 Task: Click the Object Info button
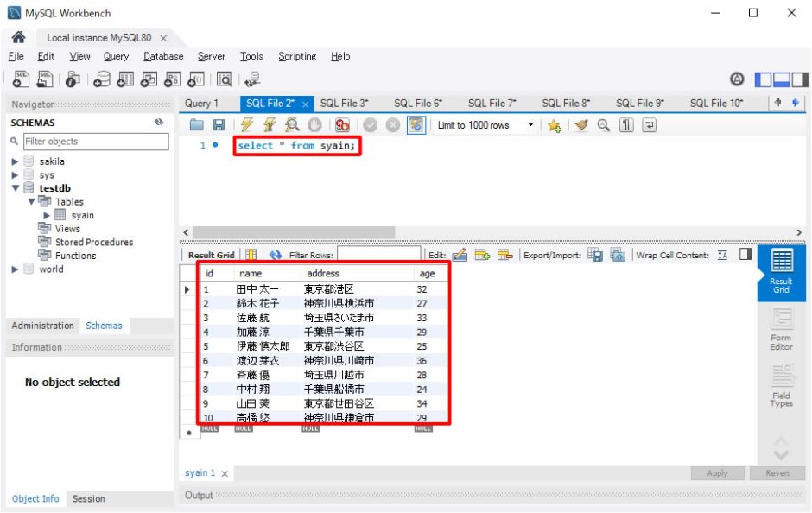click(x=35, y=499)
